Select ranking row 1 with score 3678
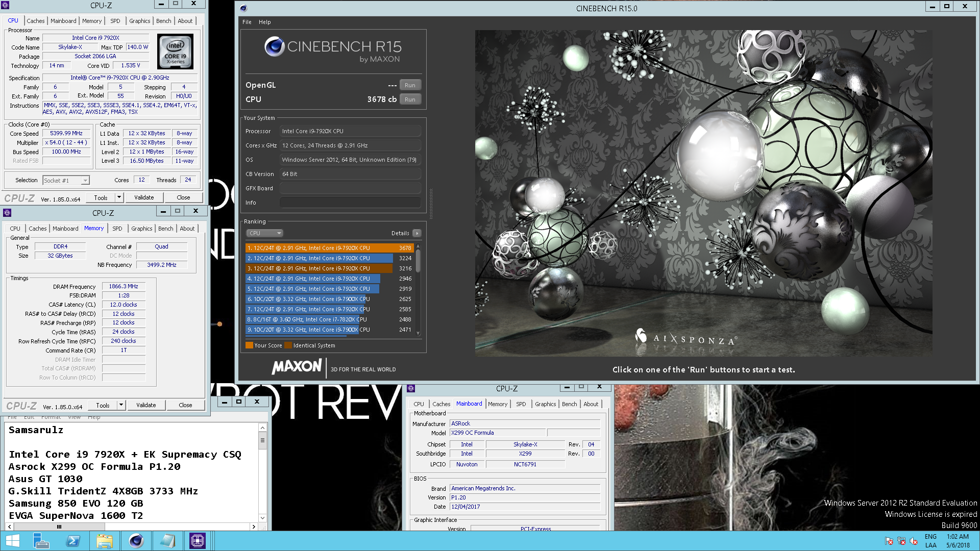980x551 pixels. tap(329, 248)
